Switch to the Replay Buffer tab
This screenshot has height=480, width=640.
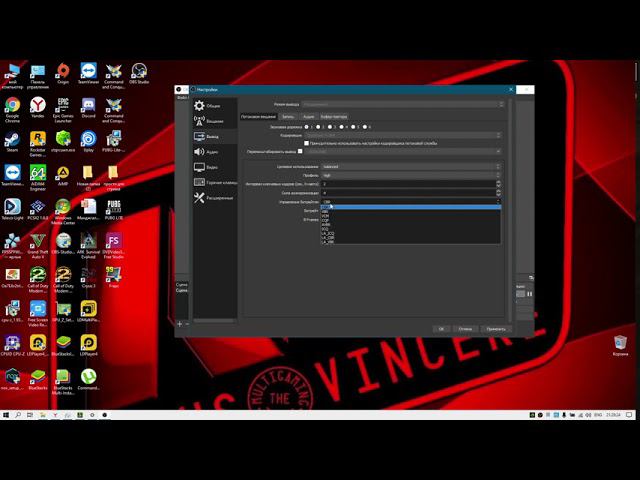333,117
